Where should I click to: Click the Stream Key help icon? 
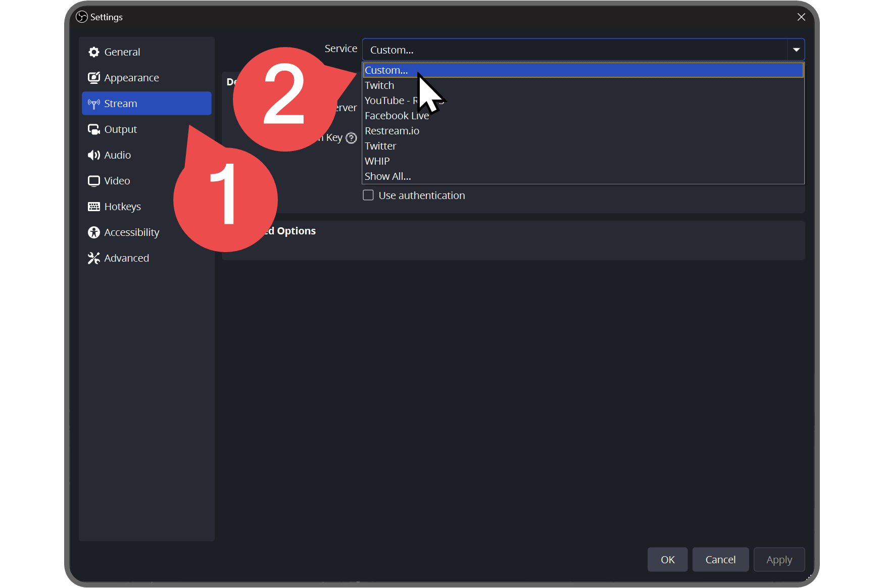352,138
